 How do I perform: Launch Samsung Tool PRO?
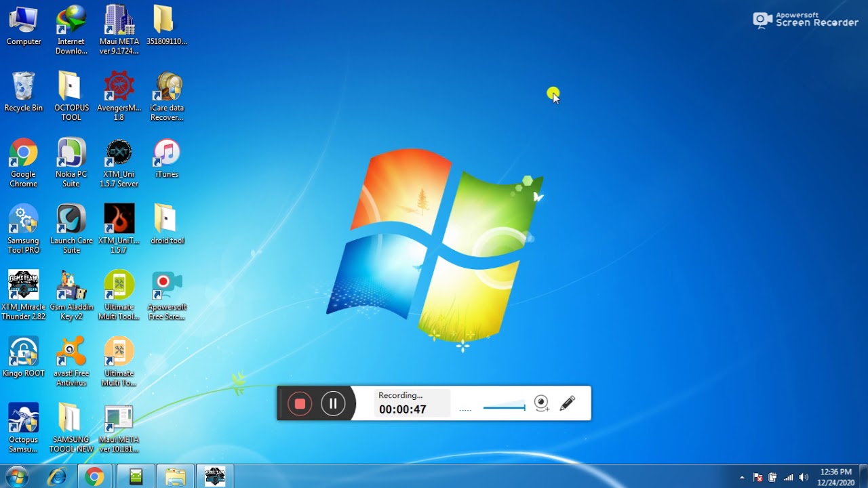24,229
